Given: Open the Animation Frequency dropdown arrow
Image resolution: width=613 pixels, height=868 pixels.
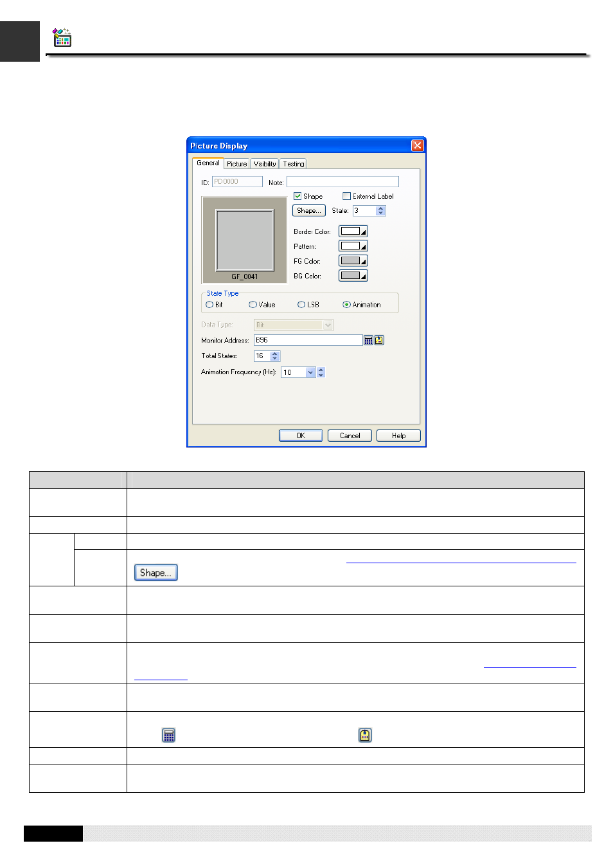Looking at the screenshot, I should [x=310, y=372].
